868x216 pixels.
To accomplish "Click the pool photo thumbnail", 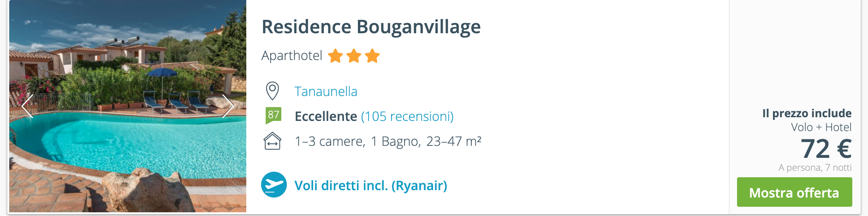I will tap(128, 106).
